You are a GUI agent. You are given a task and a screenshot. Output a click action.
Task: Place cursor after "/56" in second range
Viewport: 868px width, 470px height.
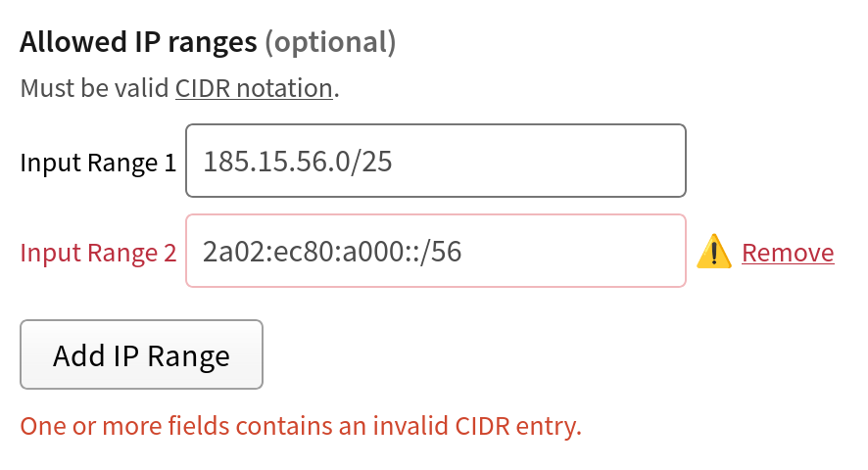463,252
